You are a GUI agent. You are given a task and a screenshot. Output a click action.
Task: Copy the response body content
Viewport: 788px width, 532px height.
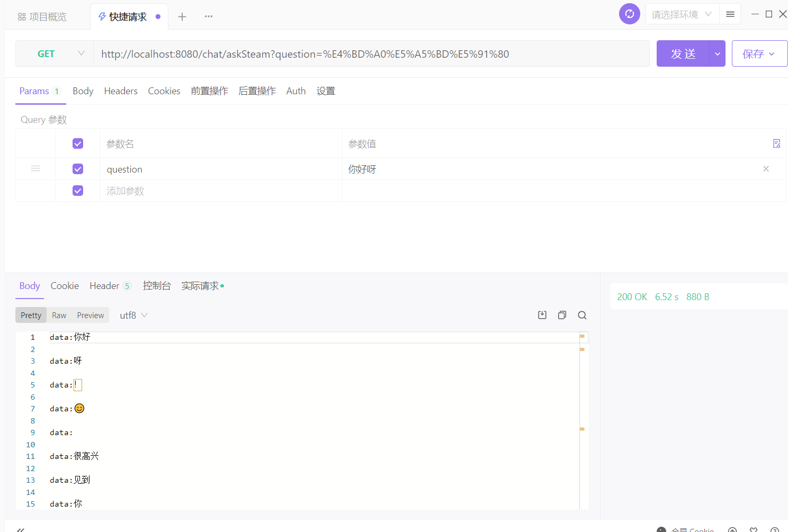click(x=562, y=315)
